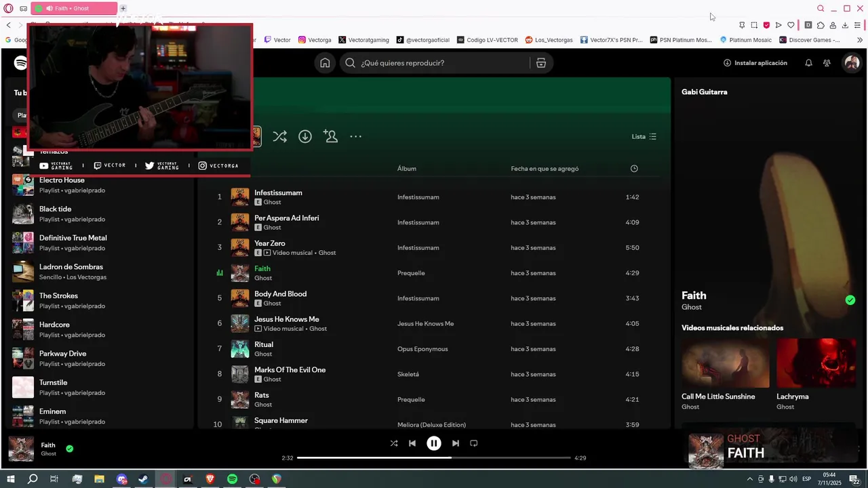868x488 pixels.
Task: Open the Vectorga Instagram bookmark
Action: tap(315, 40)
